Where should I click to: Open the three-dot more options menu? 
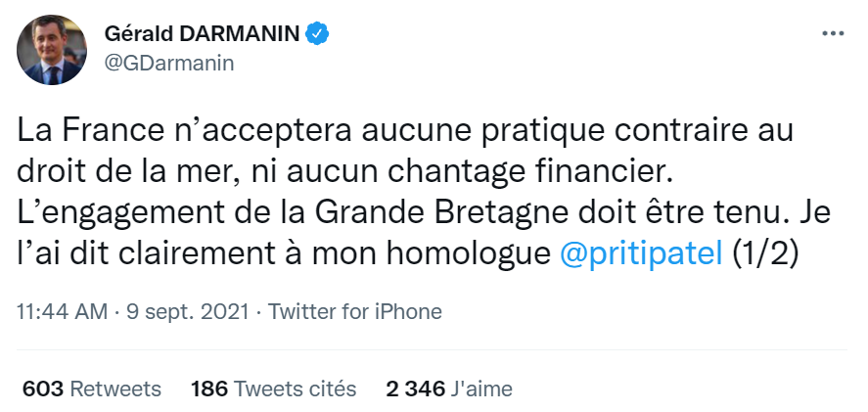pos(833,33)
